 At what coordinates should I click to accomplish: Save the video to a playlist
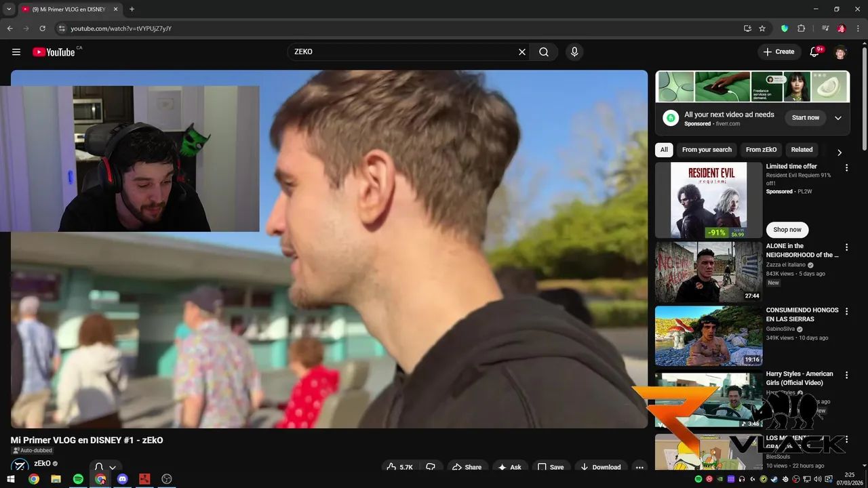[x=551, y=467]
